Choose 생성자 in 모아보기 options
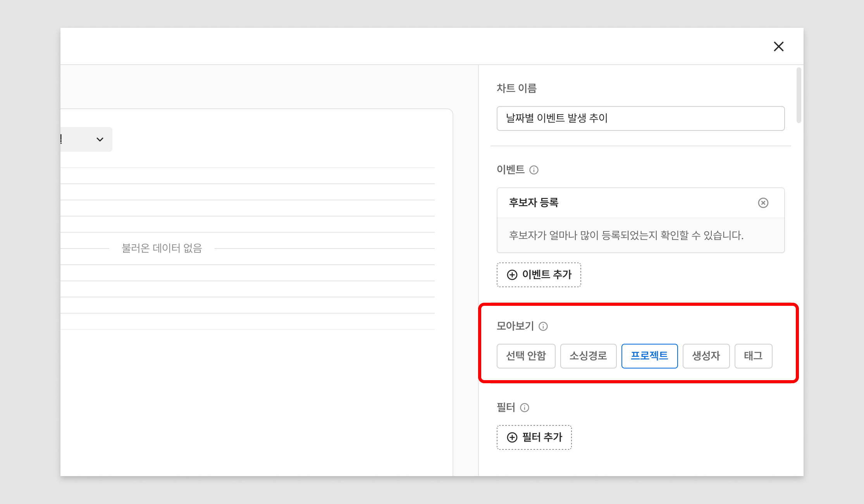Viewport: 864px width, 504px height. click(x=706, y=356)
